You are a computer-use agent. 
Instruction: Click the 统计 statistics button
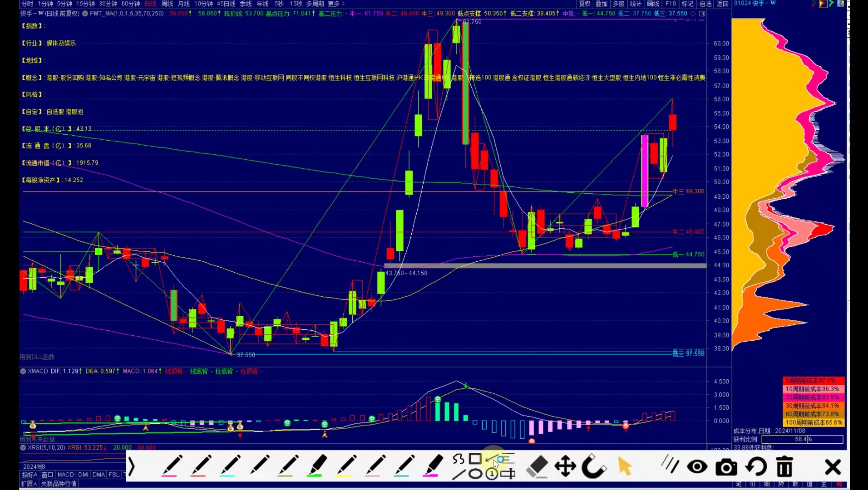[x=636, y=4]
